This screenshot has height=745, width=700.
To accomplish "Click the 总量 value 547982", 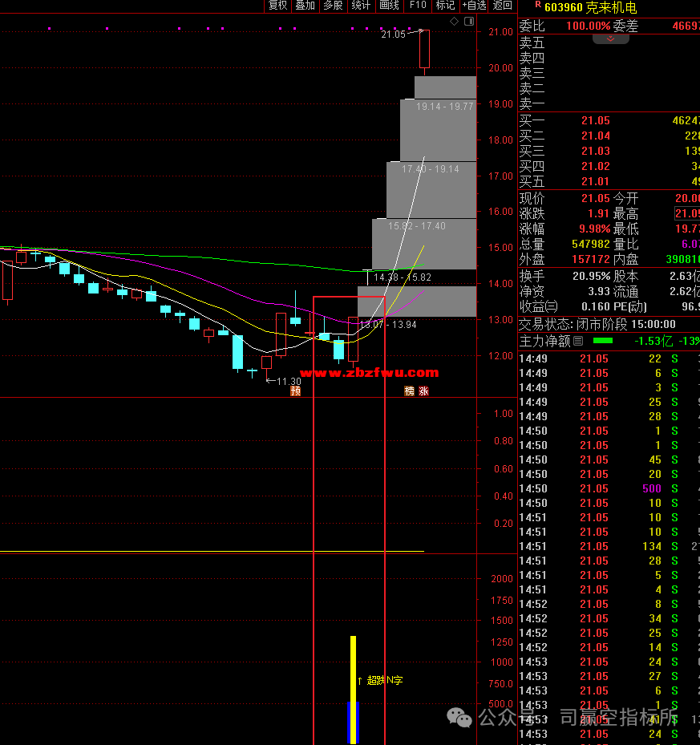I will point(591,245).
